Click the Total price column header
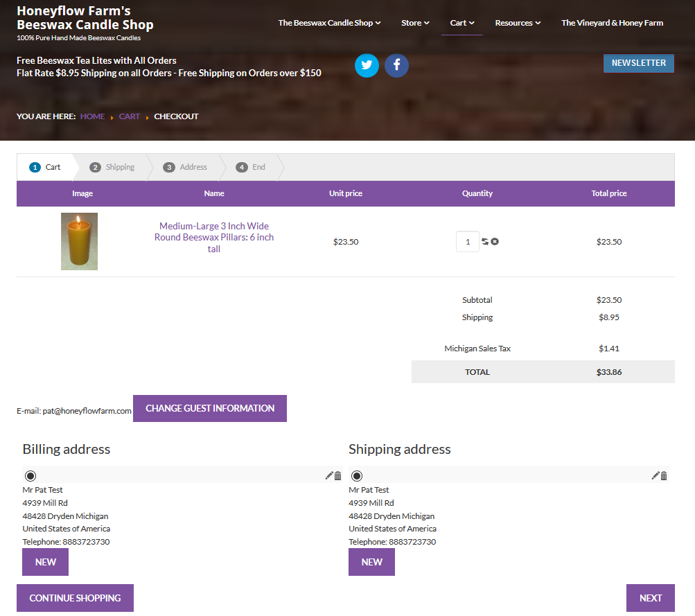695x616 pixels. 609,193
